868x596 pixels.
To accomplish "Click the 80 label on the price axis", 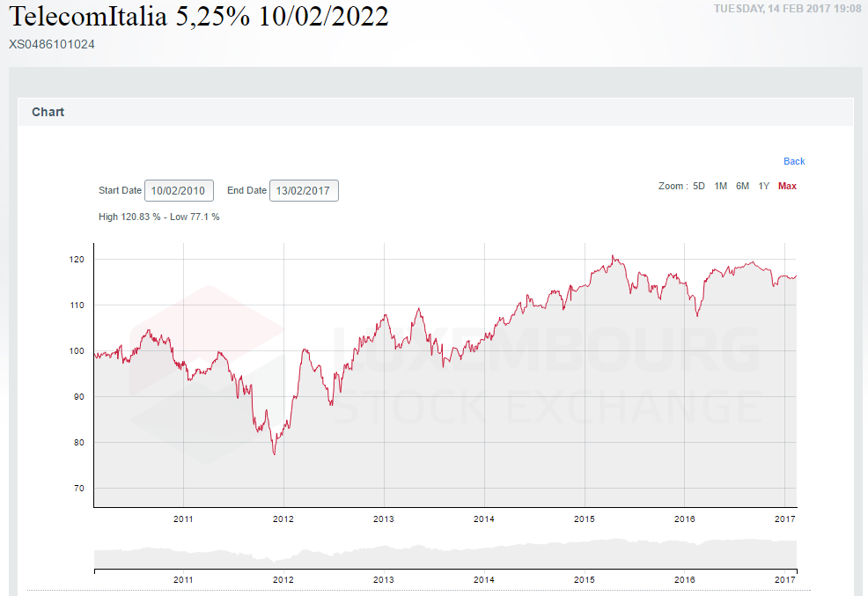I will click(79, 443).
